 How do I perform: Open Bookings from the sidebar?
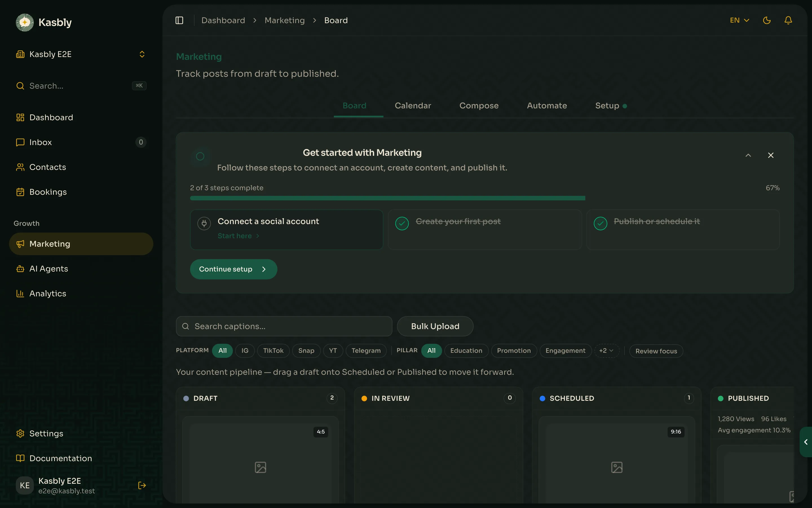81,192
